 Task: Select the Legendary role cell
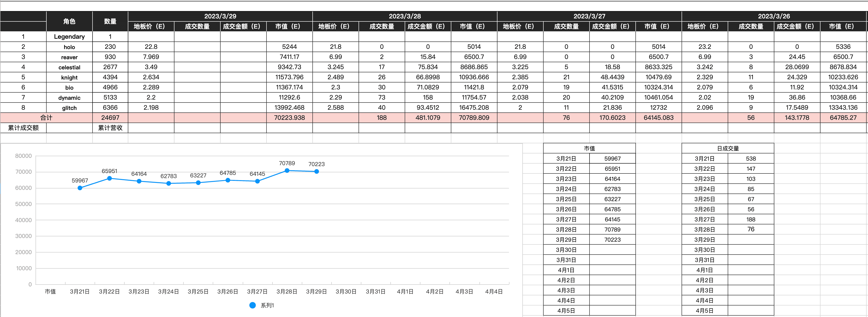pyautogui.click(x=69, y=37)
